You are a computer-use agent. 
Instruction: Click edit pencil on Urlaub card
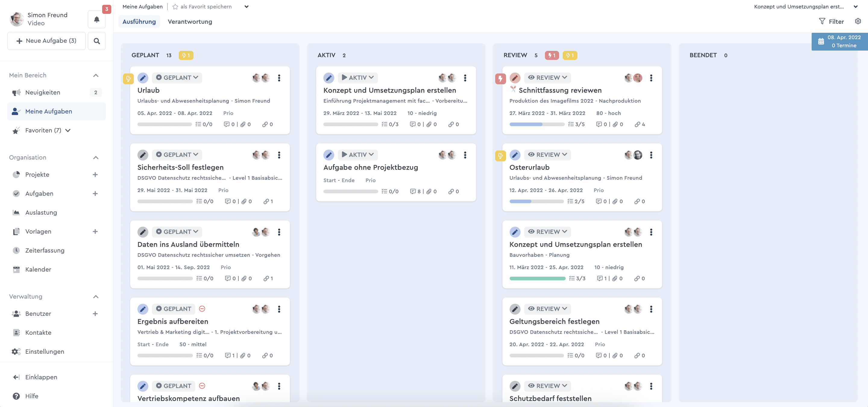[x=143, y=78]
